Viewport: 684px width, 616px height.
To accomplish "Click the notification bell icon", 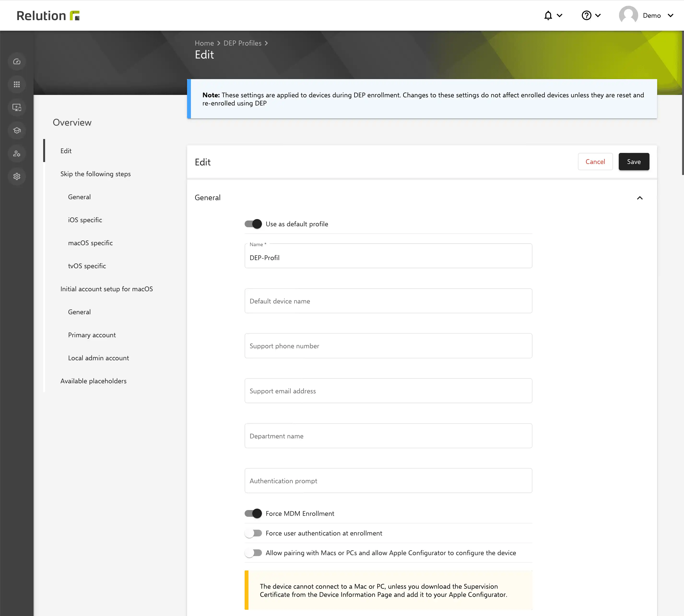I will [548, 16].
